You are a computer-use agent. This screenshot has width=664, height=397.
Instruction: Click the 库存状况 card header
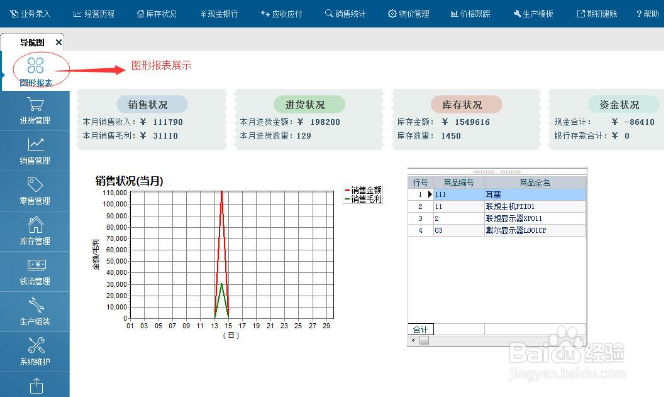coord(466,104)
